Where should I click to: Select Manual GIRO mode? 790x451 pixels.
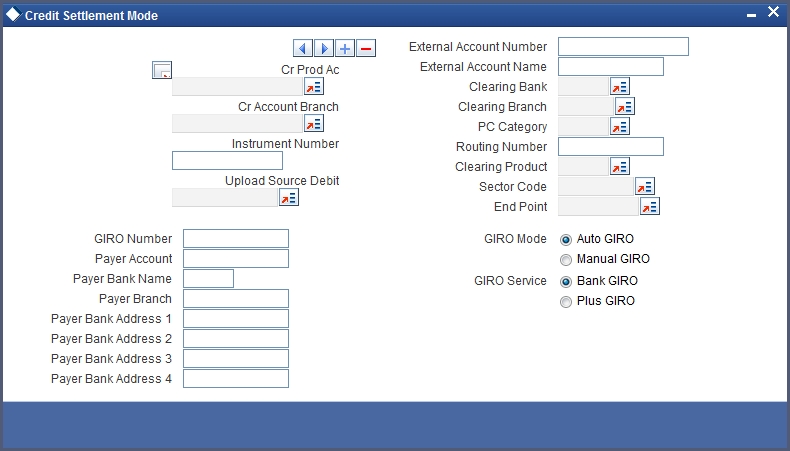pos(566,260)
